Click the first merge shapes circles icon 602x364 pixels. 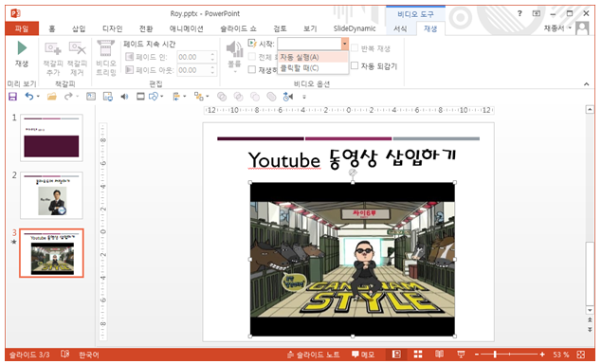pos(222,97)
